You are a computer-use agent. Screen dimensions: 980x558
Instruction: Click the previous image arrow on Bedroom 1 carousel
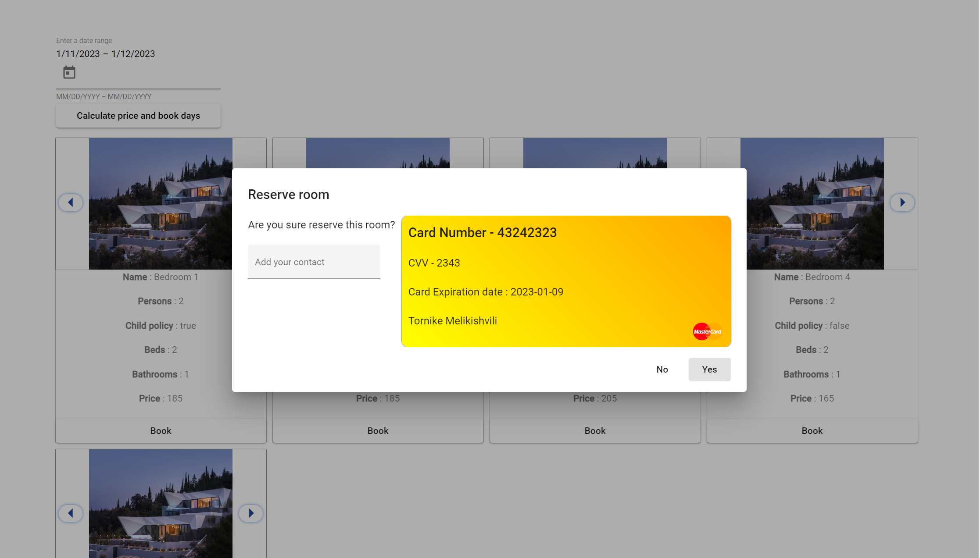point(71,203)
